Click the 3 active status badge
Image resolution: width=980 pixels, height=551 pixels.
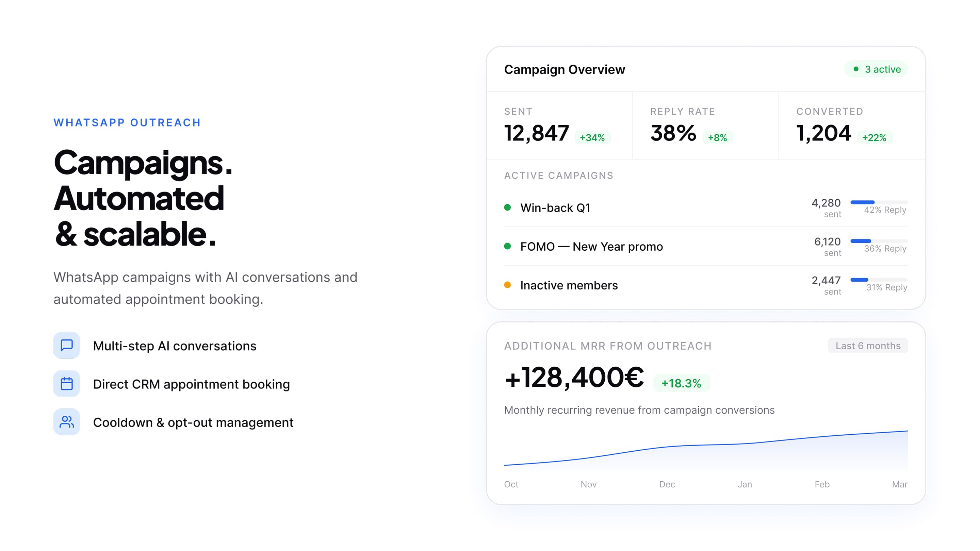(876, 69)
